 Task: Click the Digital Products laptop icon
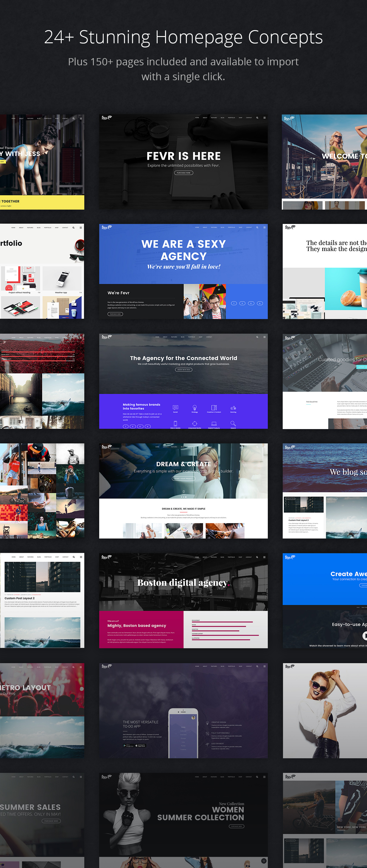click(214, 423)
